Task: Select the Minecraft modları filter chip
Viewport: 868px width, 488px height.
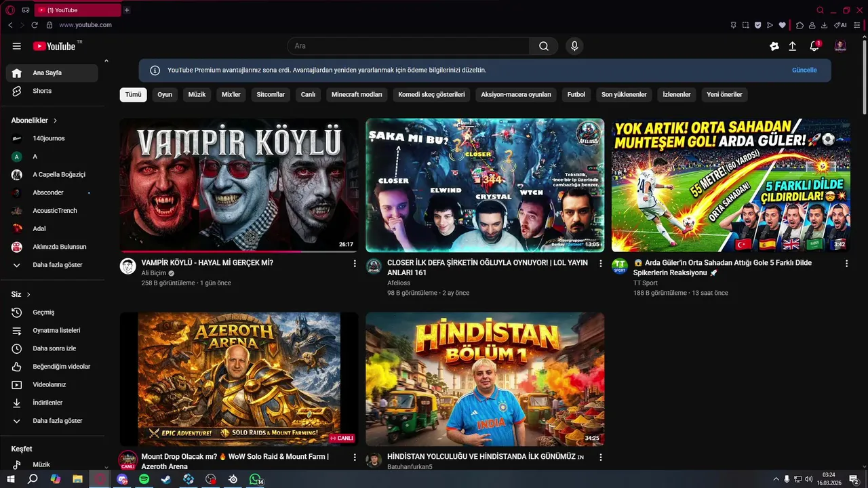Action: pos(357,95)
